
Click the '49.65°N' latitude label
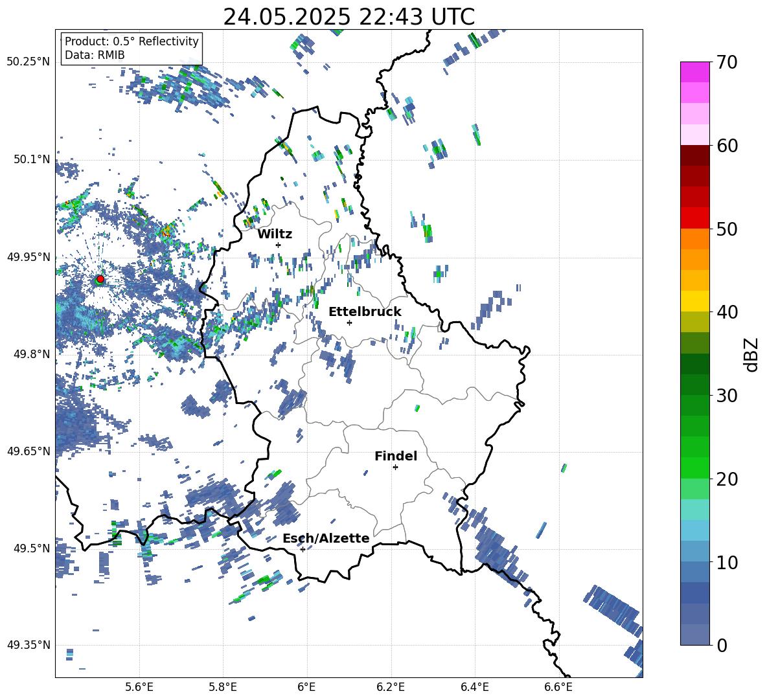(x=29, y=451)
